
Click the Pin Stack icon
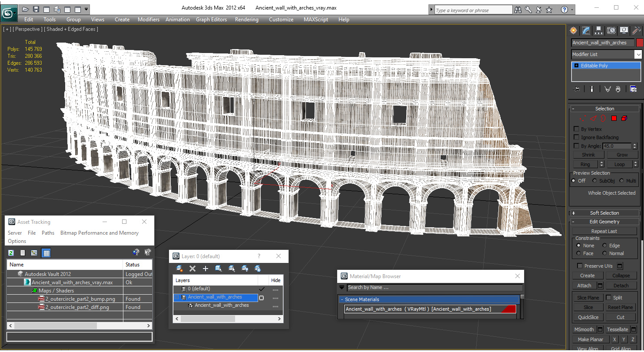pos(577,89)
